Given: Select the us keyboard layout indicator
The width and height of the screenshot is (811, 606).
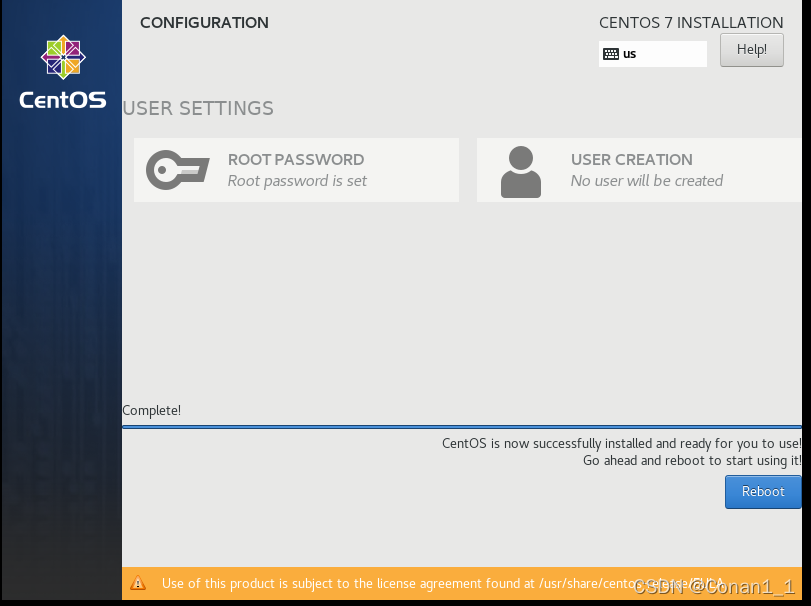Looking at the screenshot, I should point(653,54).
